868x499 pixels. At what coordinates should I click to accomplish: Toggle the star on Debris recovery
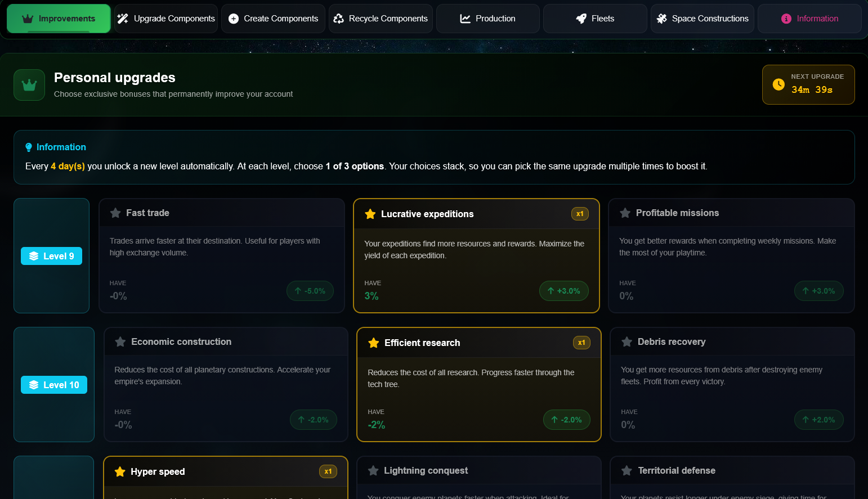(x=627, y=341)
